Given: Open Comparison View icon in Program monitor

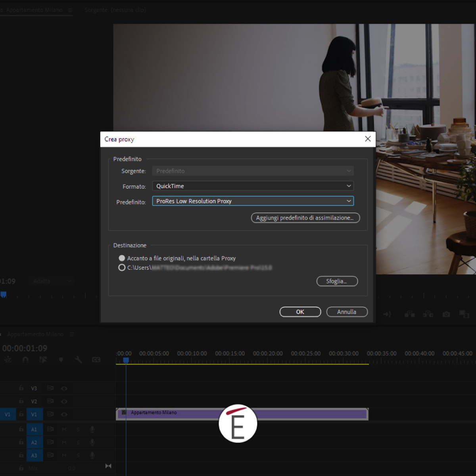Looking at the screenshot, I should point(464,314).
